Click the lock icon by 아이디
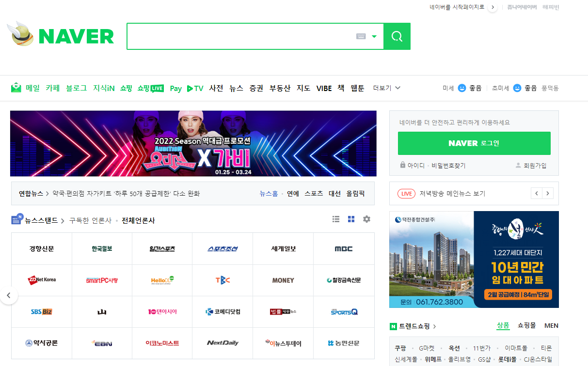This screenshot has width=588, height=366. click(403, 165)
